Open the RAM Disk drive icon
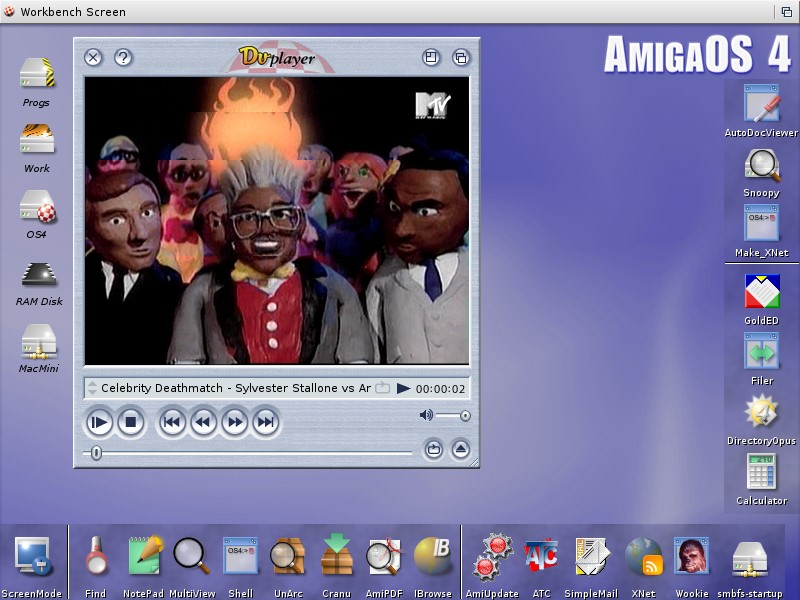Screen dimensions: 800x600 [x=39, y=285]
